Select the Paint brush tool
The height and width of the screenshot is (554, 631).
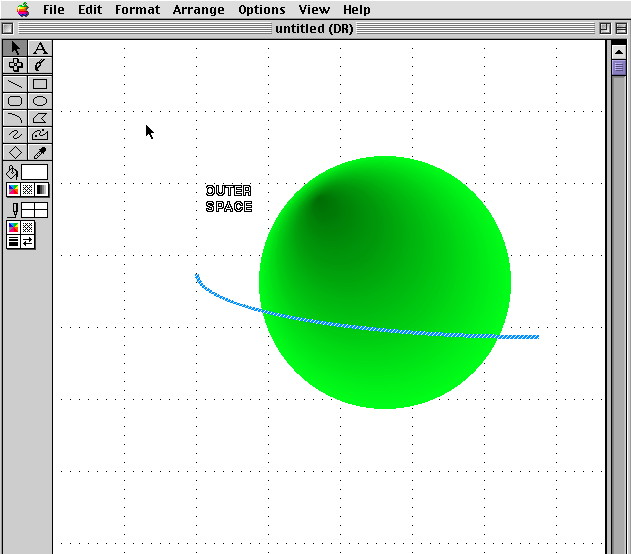coord(40,65)
